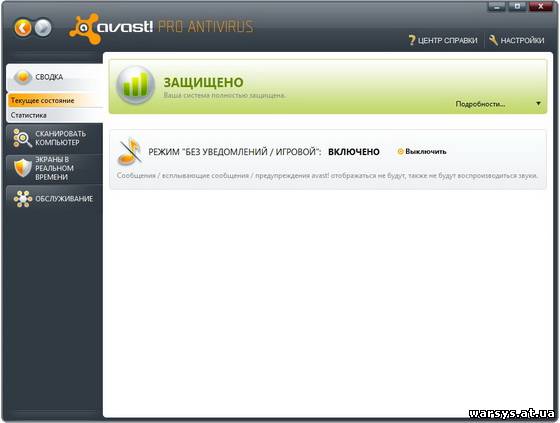The width and height of the screenshot is (560, 423).
Task: Click the avast! logo icon
Action: pyautogui.click(x=84, y=29)
